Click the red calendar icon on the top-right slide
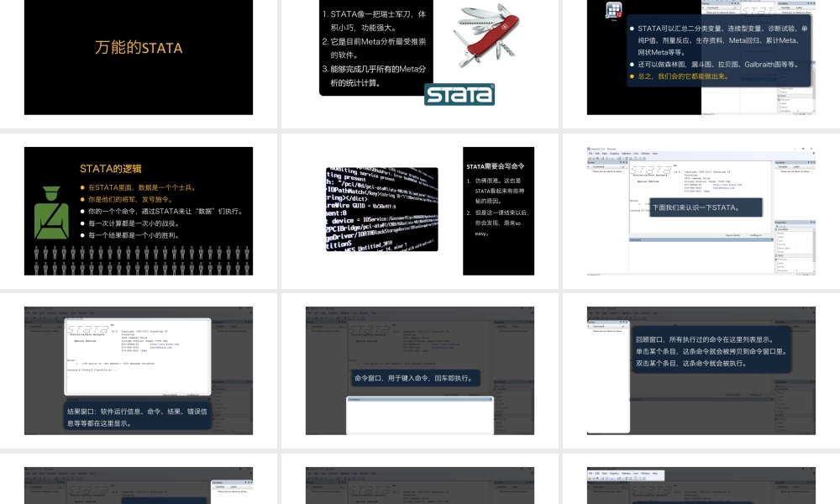 click(613, 8)
